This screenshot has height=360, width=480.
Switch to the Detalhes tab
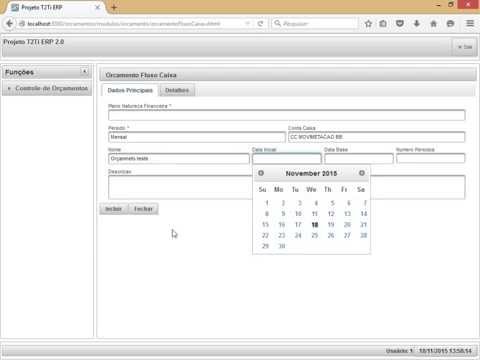[177, 90]
